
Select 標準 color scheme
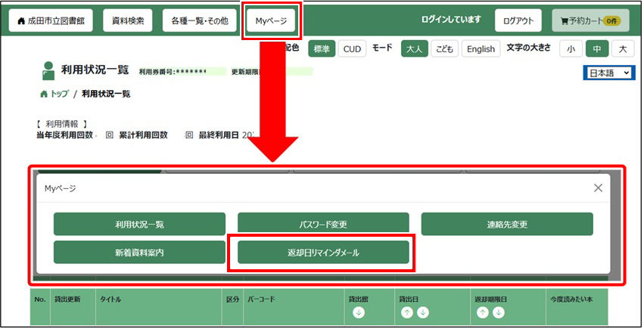(x=322, y=49)
